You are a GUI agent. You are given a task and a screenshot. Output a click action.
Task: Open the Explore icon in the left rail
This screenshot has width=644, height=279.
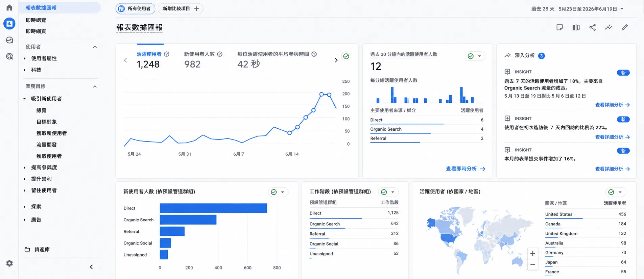(9, 40)
